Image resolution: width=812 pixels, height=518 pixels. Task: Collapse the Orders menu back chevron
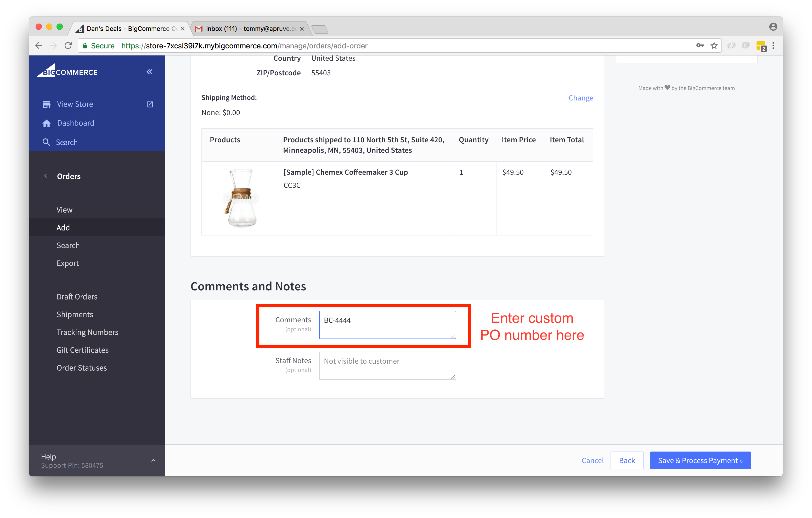pos(46,176)
